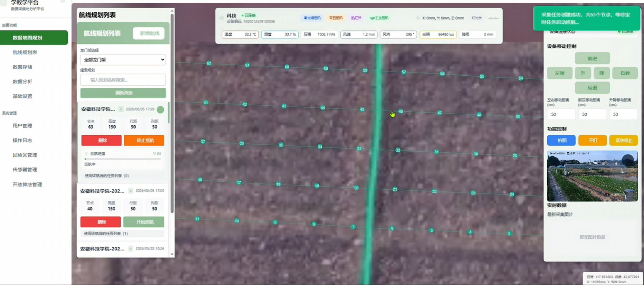Image resolution: width=644 pixels, height=285 pixels.
Task: Select 数据分析 in the sidebar
Action: 22,82
